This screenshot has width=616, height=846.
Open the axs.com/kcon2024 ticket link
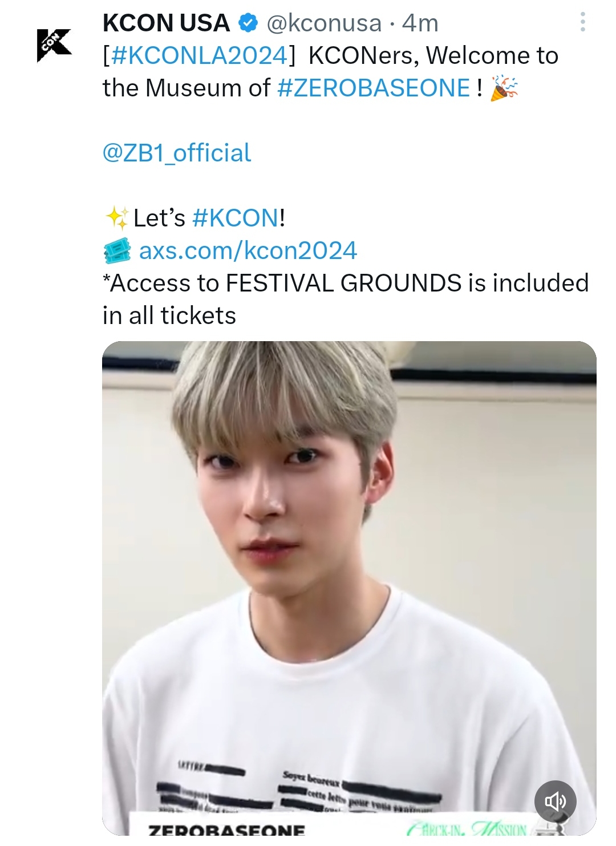248,250
